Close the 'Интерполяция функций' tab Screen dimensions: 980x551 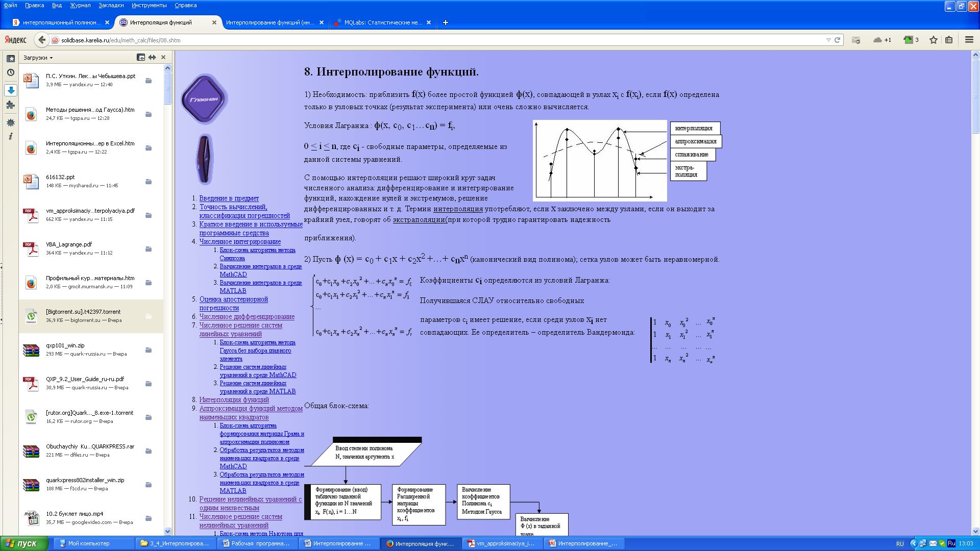(214, 22)
